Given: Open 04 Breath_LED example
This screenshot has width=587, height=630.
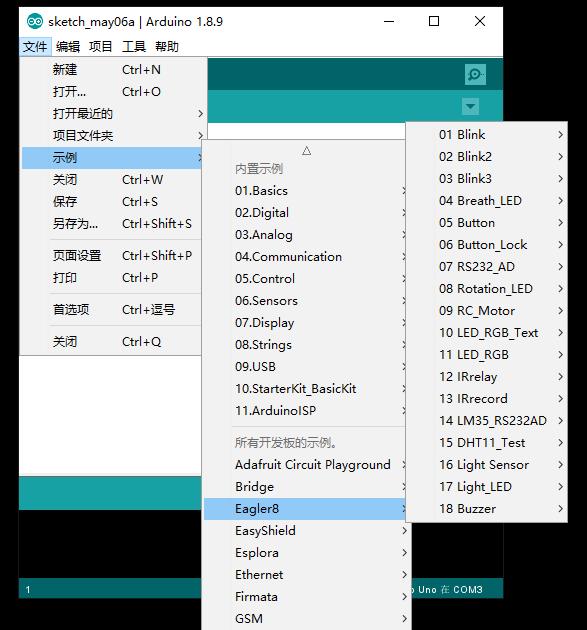Looking at the screenshot, I should point(487,201).
